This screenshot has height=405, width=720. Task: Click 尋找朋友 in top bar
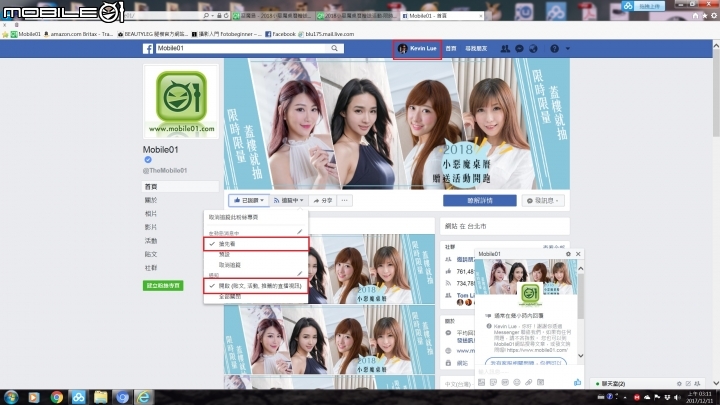476,48
